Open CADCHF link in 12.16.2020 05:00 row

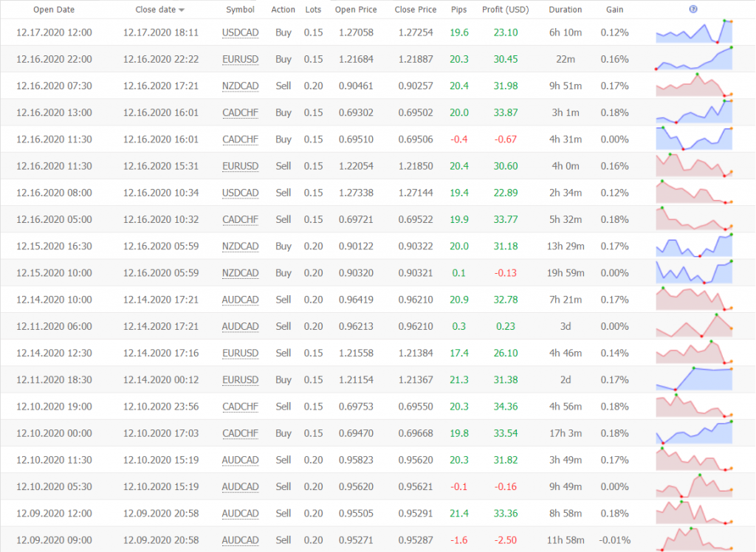coord(240,220)
